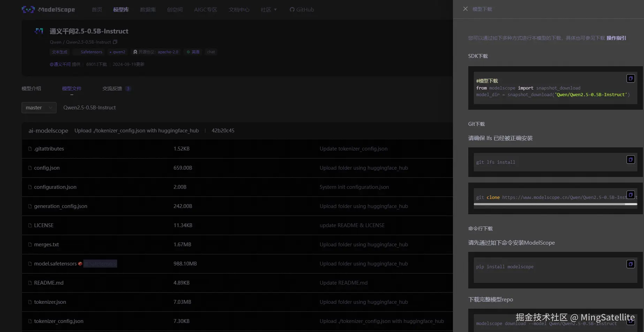Screen dimensions: 644x332
Task: Click the file icon for README.md
Action: [30, 283]
